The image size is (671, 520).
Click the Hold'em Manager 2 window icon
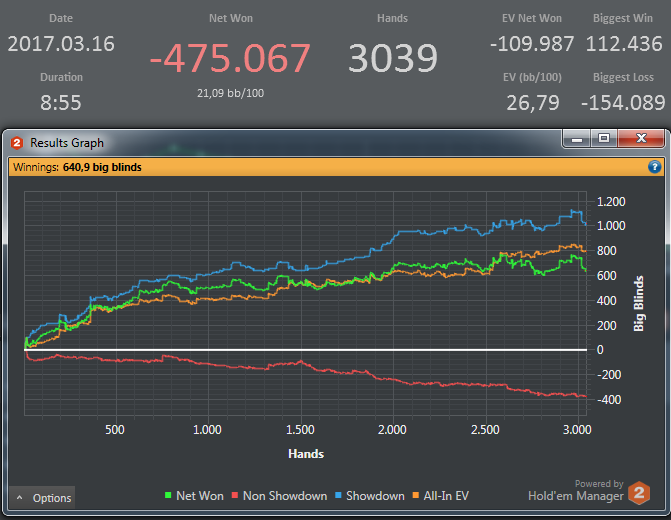(17, 143)
